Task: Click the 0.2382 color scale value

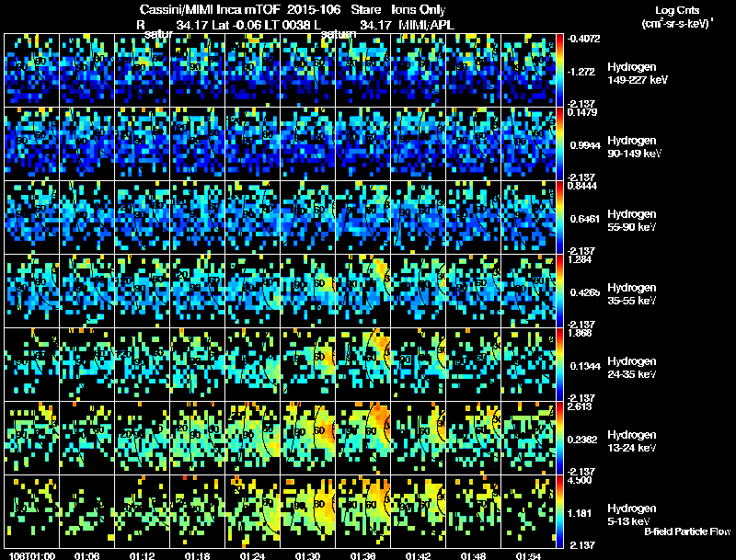Action: point(585,440)
